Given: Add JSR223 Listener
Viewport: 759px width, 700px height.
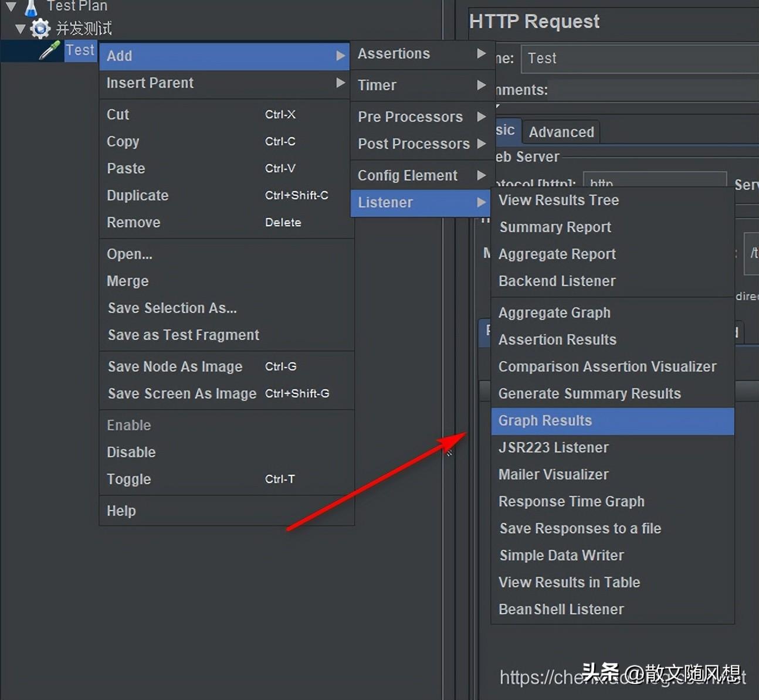Looking at the screenshot, I should pos(612,448).
